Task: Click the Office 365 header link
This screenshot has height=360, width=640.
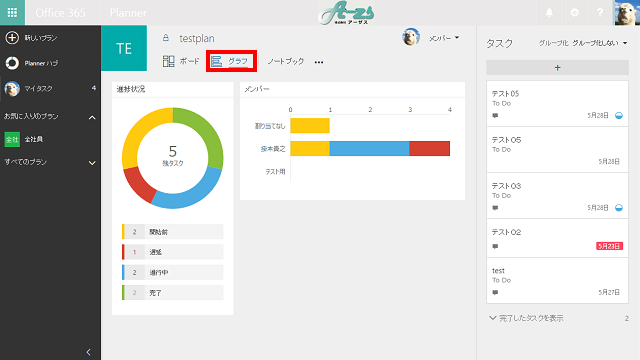Action: (60, 13)
